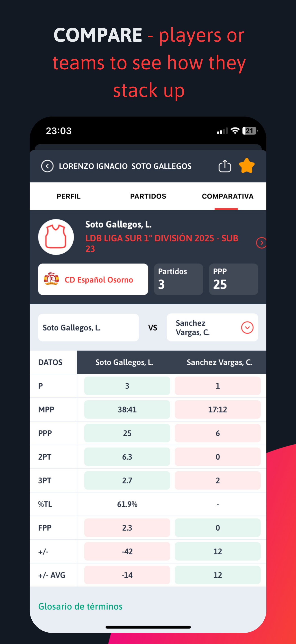Viewport: 296px width, 644px height.
Task: Switch to the PARTIDOS tab
Action: click(x=148, y=196)
